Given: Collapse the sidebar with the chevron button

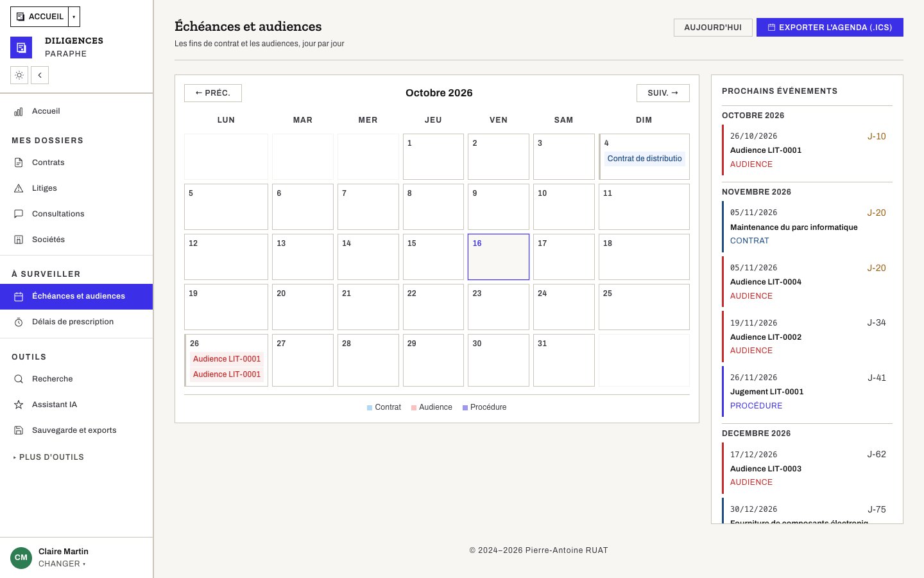Looking at the screenshot, I should (40, 75).
